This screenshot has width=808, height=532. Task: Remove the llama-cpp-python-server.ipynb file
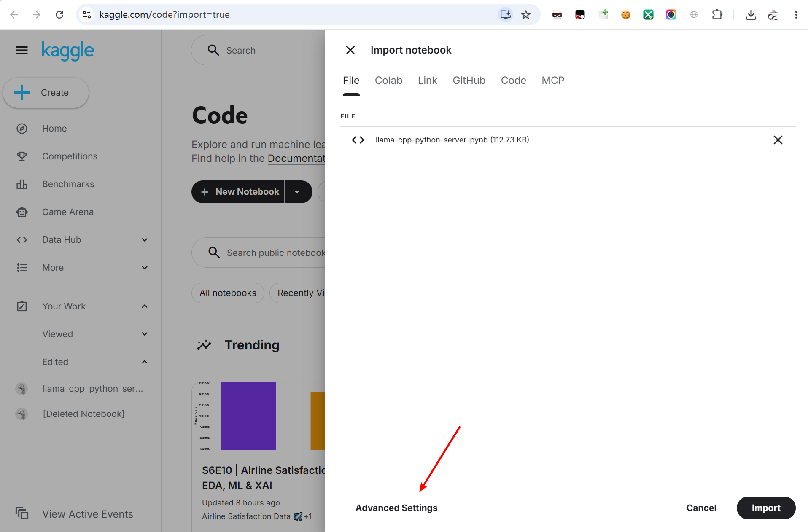tap(778, 140)
